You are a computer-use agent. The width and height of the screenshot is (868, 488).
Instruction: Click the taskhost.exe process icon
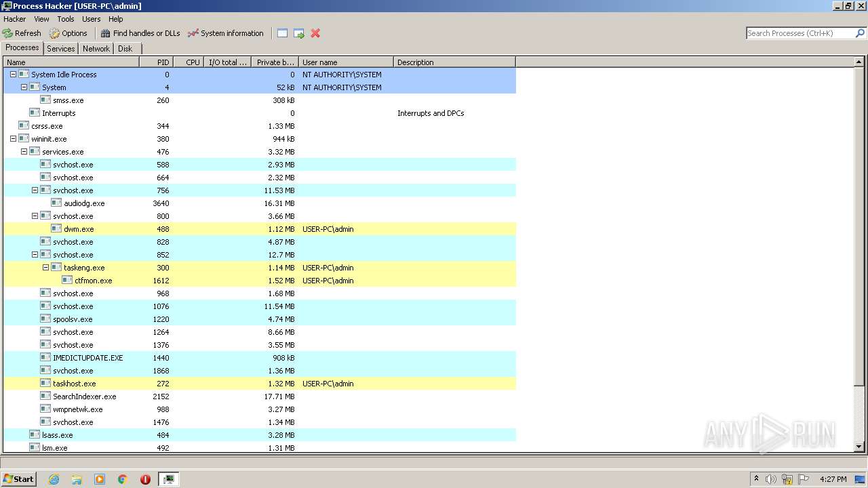click(45, 383)
